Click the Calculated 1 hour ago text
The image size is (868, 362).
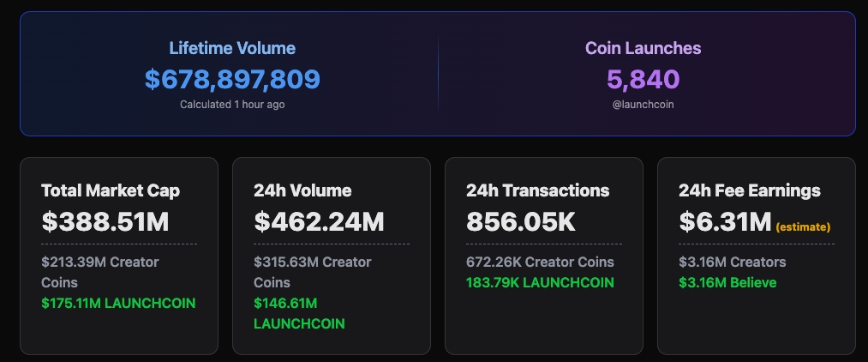(x=232, y=104)
